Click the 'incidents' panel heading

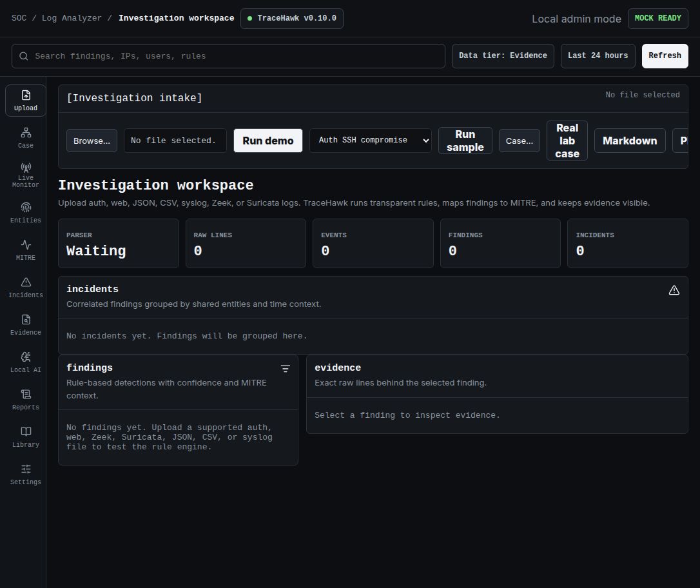92,289
